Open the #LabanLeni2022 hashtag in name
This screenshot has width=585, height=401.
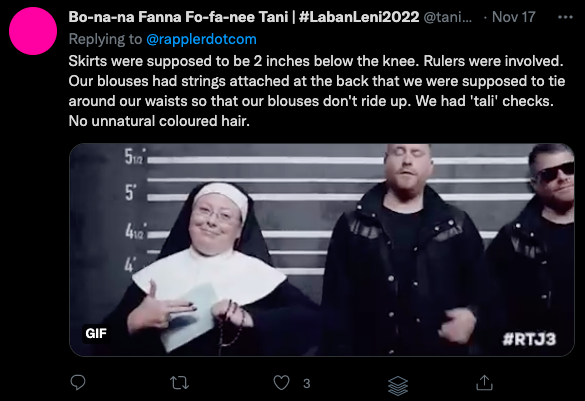(x=359, y=17)
